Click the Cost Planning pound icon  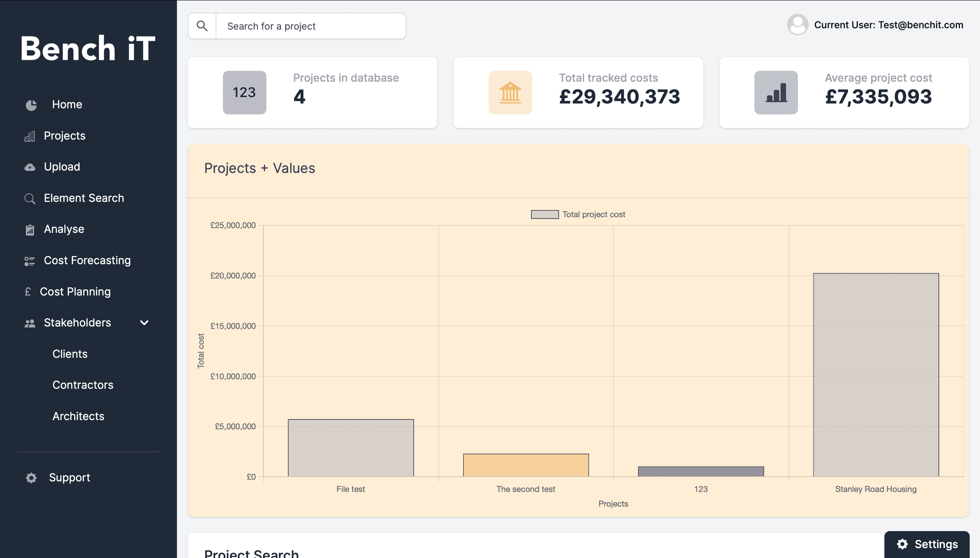[28, 292]
